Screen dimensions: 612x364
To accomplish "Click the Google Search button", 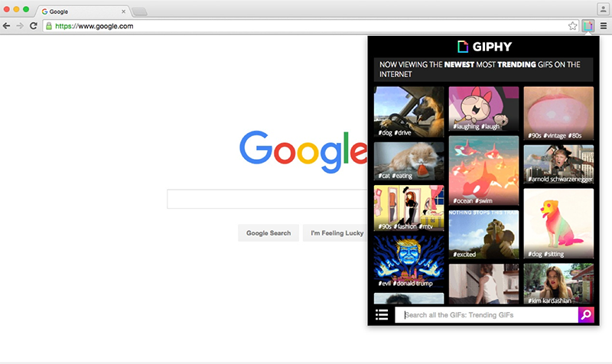I will pos(269,233).
